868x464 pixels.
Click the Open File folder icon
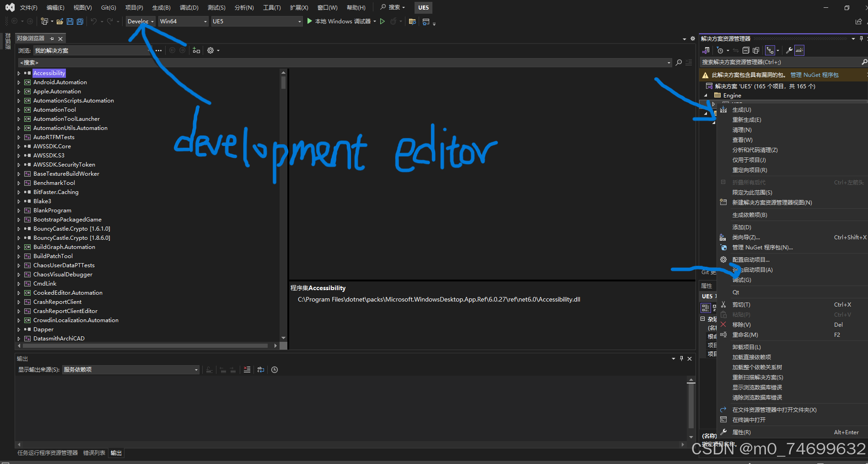(59, 22)
